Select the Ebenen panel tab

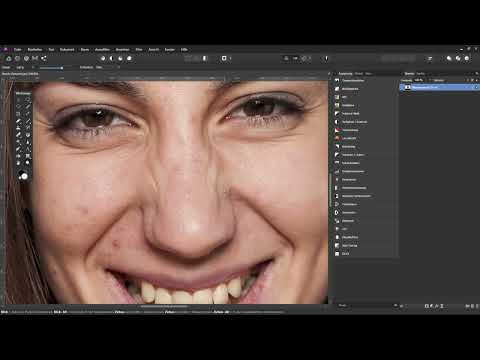(x=409, y=74)
